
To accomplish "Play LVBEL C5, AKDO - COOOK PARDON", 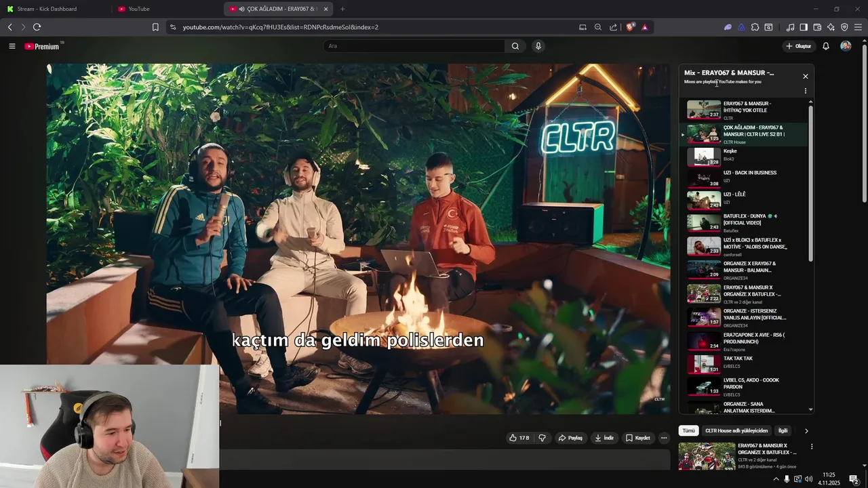I will point(744,386).
